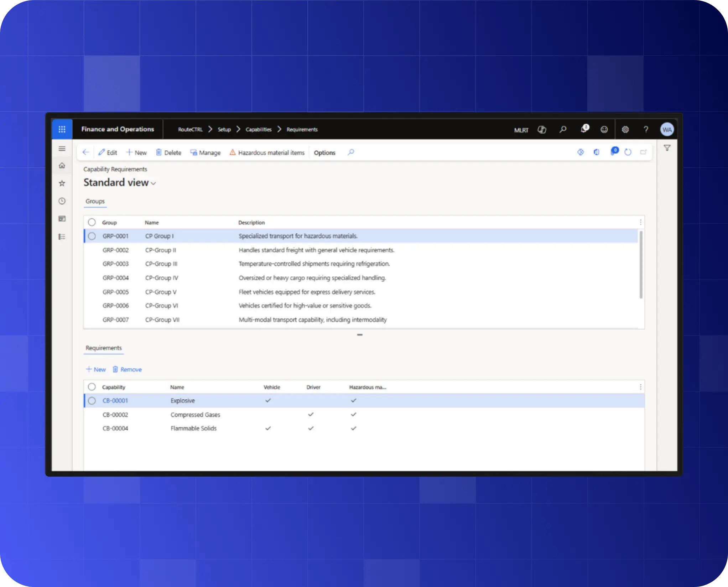Go to Home in the sidebar
728x587 pixels.
coord(62,166)
